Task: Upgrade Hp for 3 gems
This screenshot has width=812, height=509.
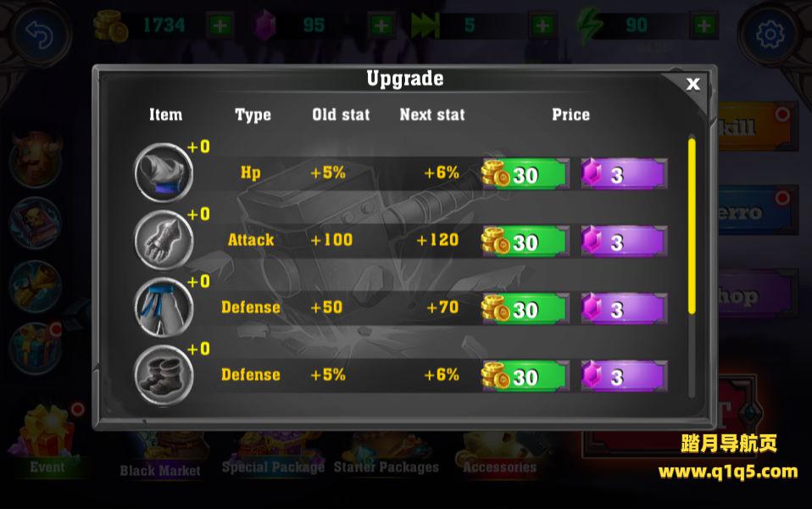Action: 624,174
